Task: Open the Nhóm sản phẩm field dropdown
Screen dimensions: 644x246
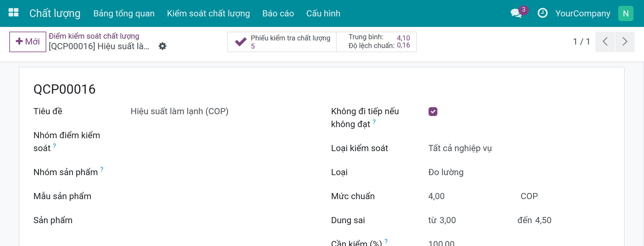Action: pyautogui.click(x=221, y=172)
